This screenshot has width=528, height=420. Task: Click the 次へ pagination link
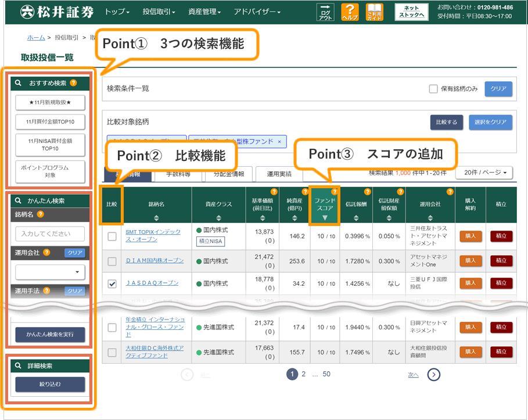point(413,375)
